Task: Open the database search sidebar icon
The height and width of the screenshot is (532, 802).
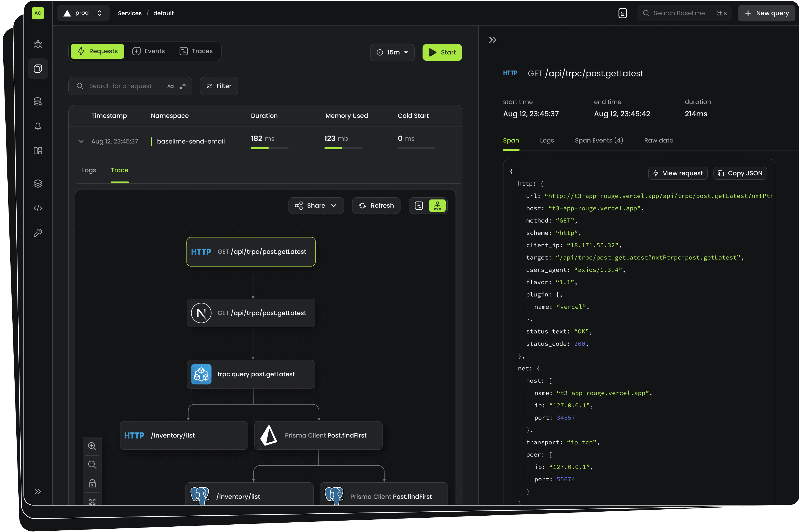Action: (38, 102)
